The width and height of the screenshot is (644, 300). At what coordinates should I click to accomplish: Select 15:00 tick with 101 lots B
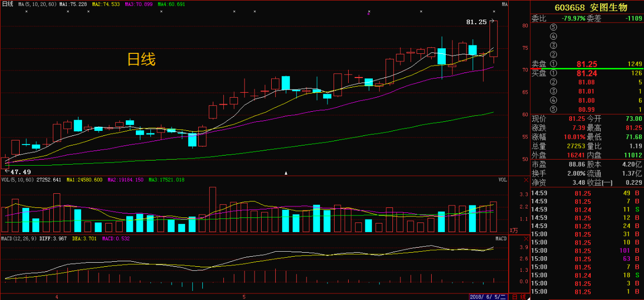click(587, 251)
